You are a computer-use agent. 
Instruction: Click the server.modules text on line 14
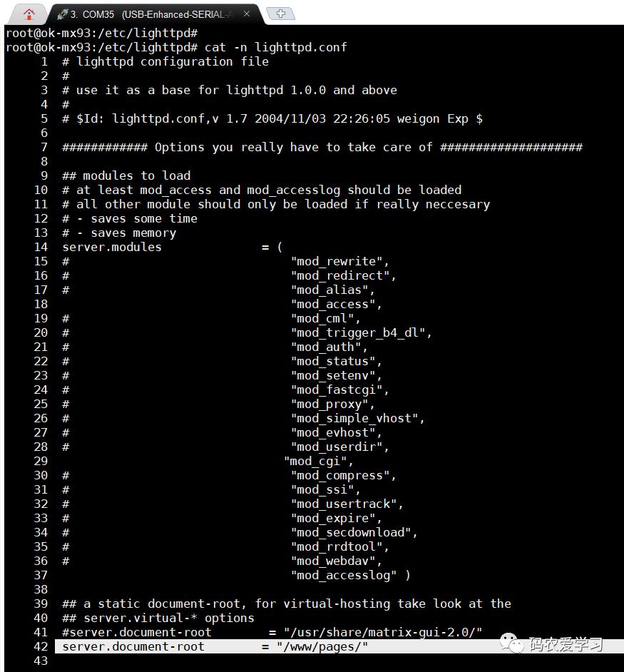(x=112, y=247)
